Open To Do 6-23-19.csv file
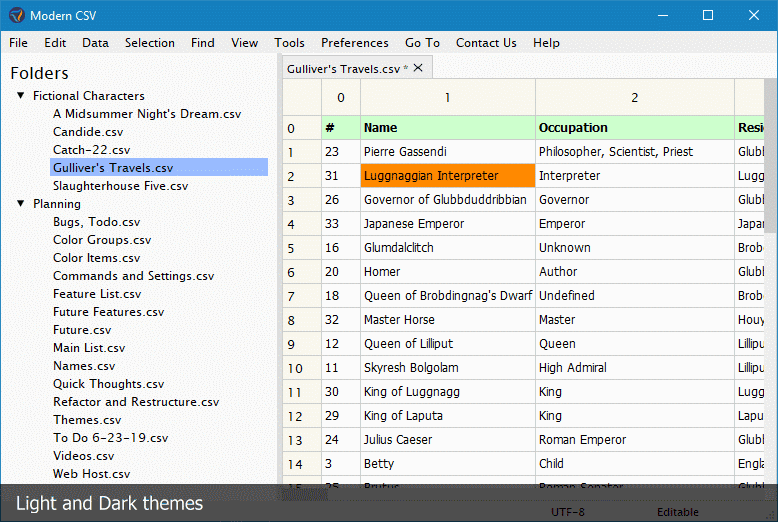This screenshot has height=522, width=778. click(110, 438)
